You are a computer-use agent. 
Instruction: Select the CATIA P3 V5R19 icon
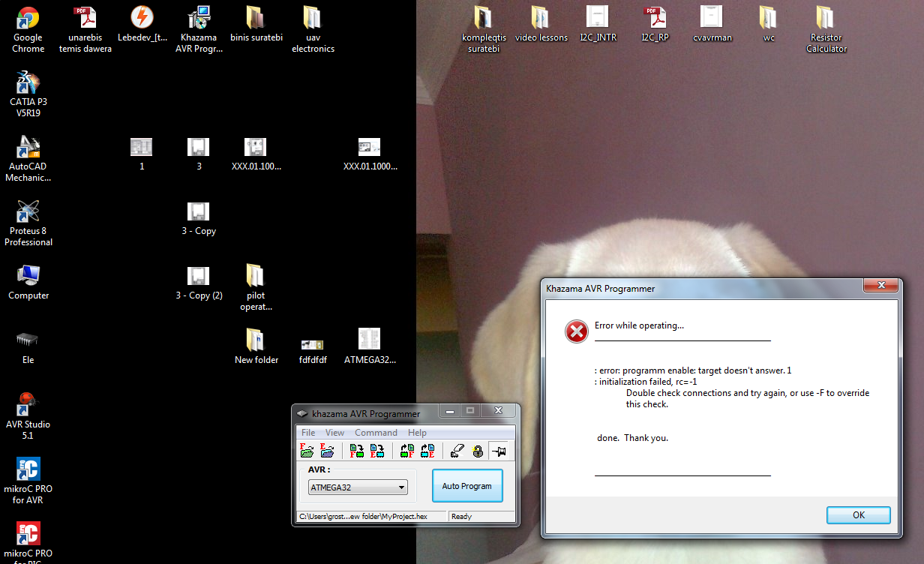tap(28, 94)
